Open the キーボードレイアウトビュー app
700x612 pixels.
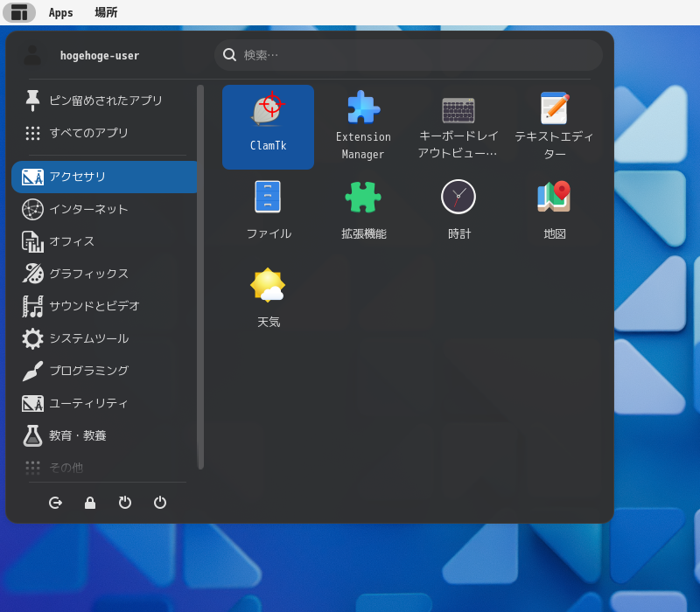click(458, 127)
